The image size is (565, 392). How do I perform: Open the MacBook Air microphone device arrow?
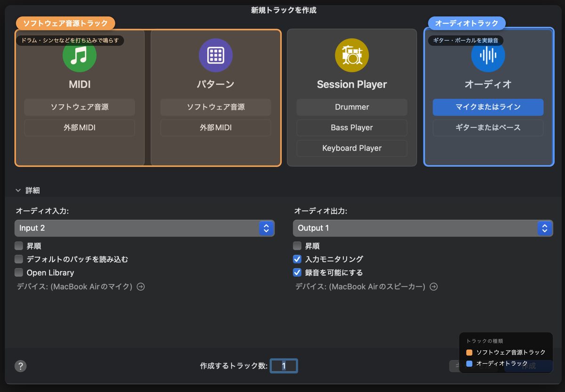tap(141, 287)
